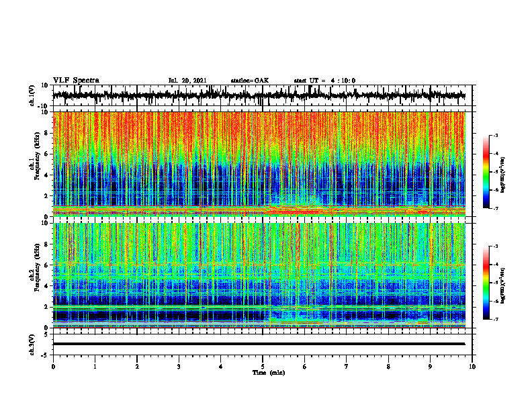Image resolution: width=532 pixels, height=411 pixels.
Task: Click the '-3' label on ch.1 color scale
Action: (x=495, y=136)
